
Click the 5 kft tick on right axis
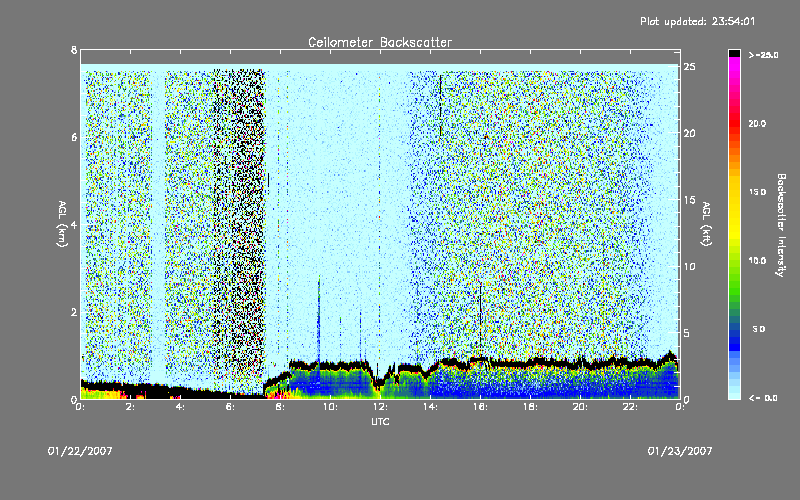click(x=687, y=333)
